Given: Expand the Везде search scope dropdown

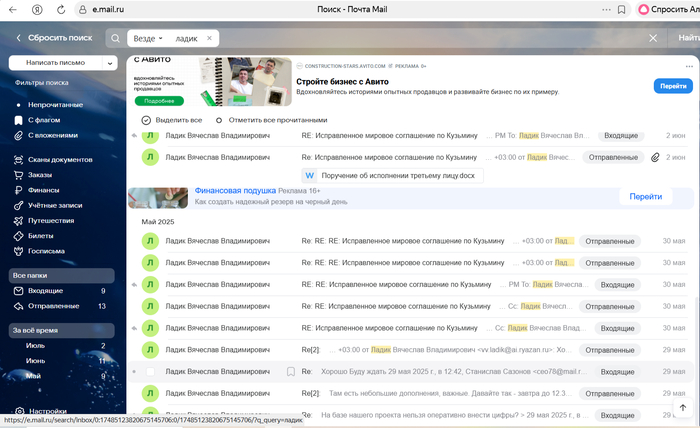Looking at the screenshot, I should 147,38.
